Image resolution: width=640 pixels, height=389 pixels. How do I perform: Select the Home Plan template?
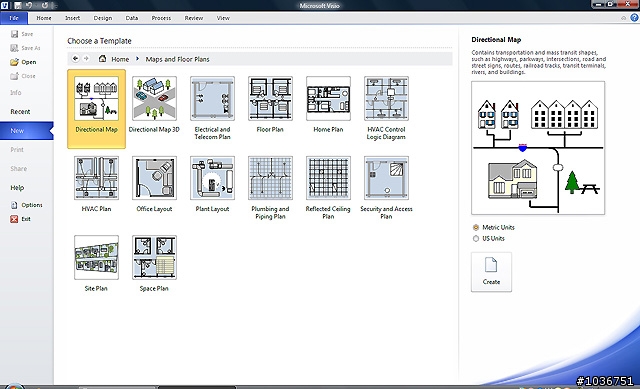point(328,104)
